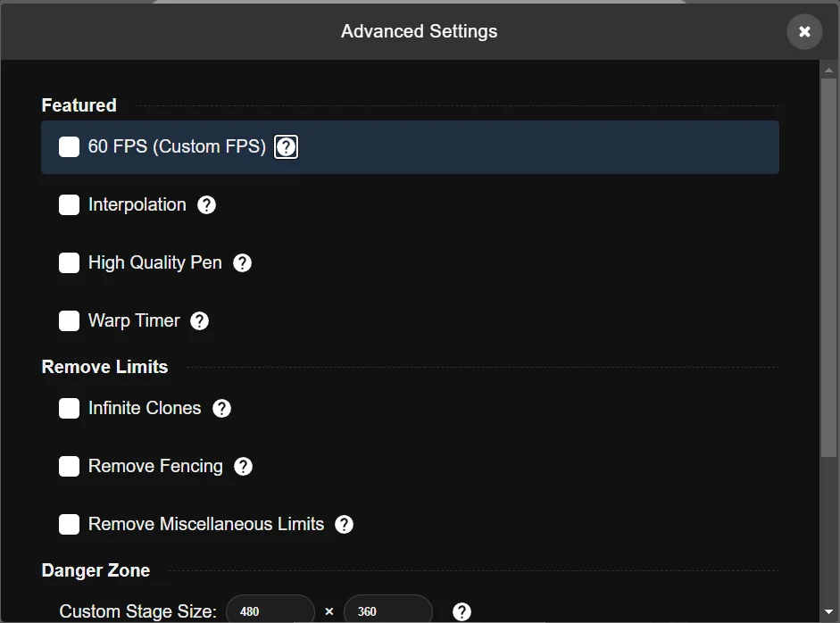
Task: Enable the Warp Timer
Action: pyautogui.click(x=69, y=320)
